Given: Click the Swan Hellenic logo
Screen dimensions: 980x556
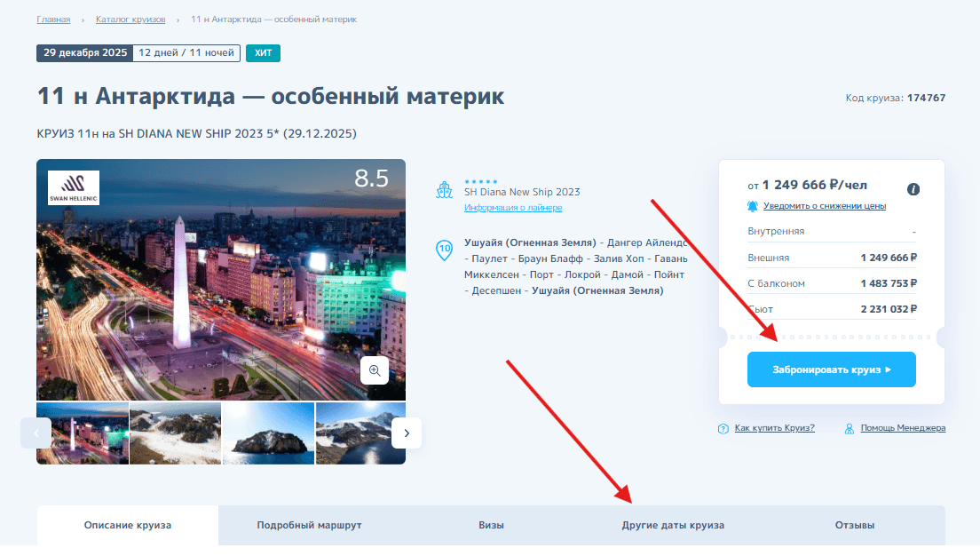Looking at the screenshot, I should [x=73, y=187].
